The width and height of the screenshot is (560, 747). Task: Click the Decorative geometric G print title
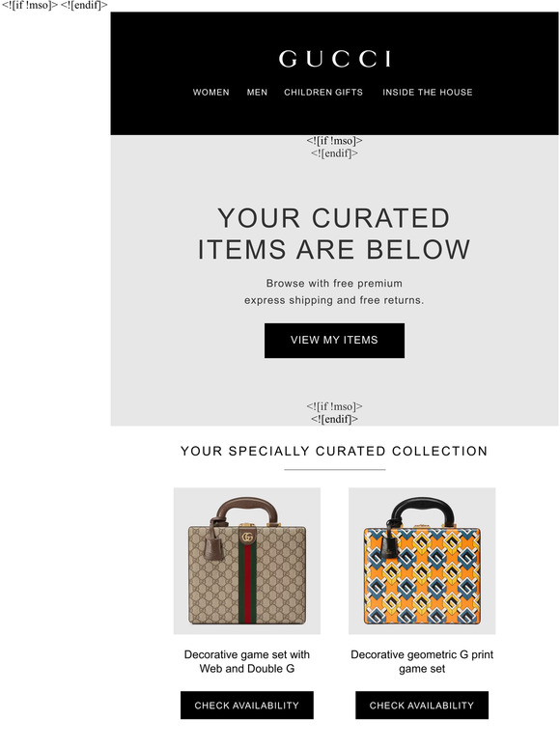tap(422, 661)
